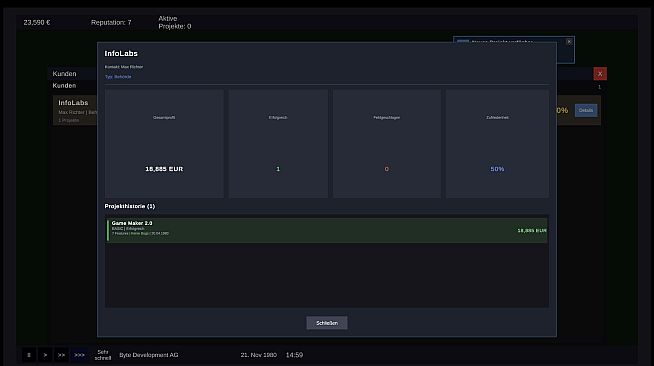This screenshot has height=366, width=654.
Task: Set very fast speed with triple arrow
Action: click(79, 355)
